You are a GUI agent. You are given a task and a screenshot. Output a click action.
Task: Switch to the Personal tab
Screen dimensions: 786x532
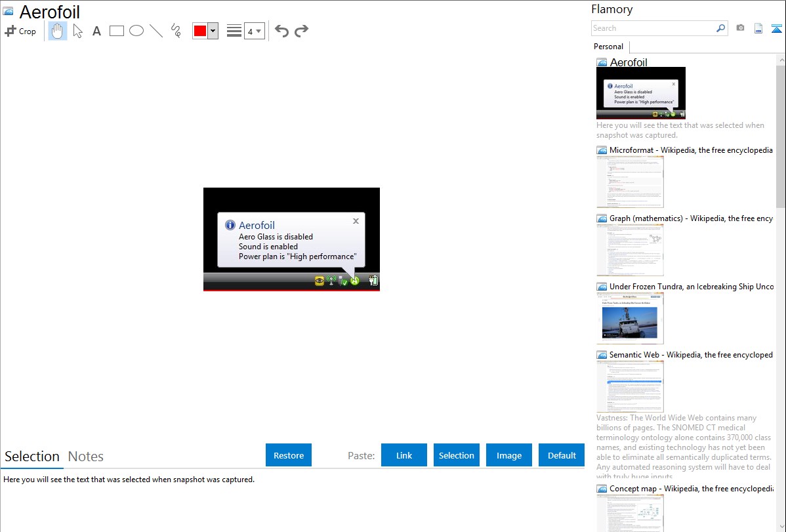(x=609, y=46)
